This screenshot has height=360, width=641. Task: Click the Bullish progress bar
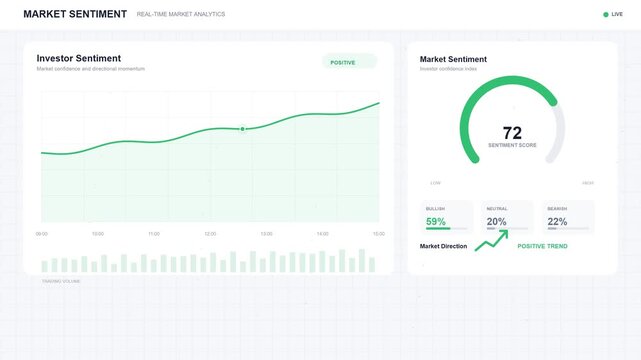(446, 229)
